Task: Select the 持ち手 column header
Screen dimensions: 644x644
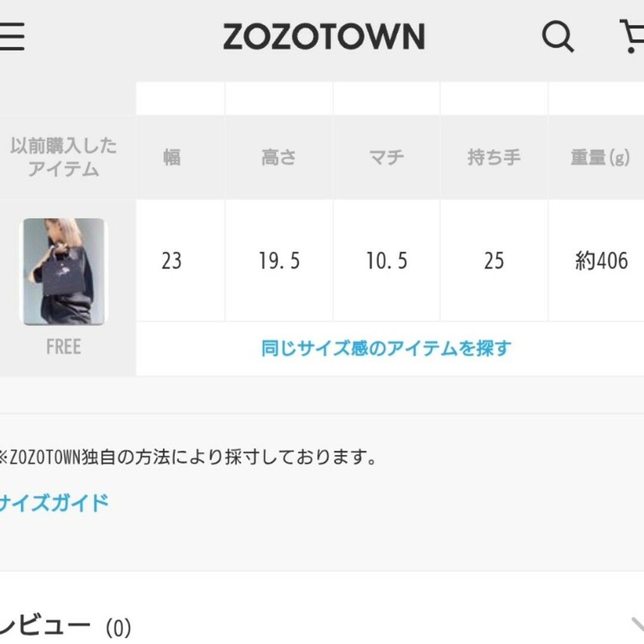Action: coord(494,157)
